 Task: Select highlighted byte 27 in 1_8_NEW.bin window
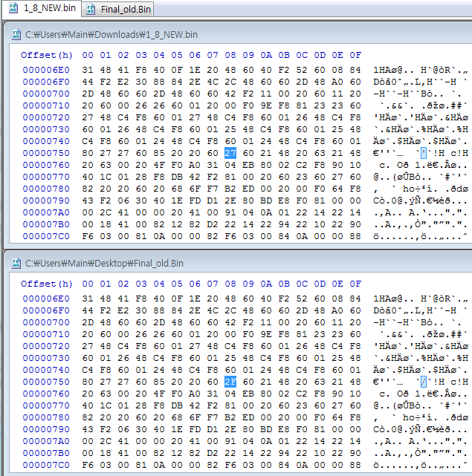coord(230,153)
